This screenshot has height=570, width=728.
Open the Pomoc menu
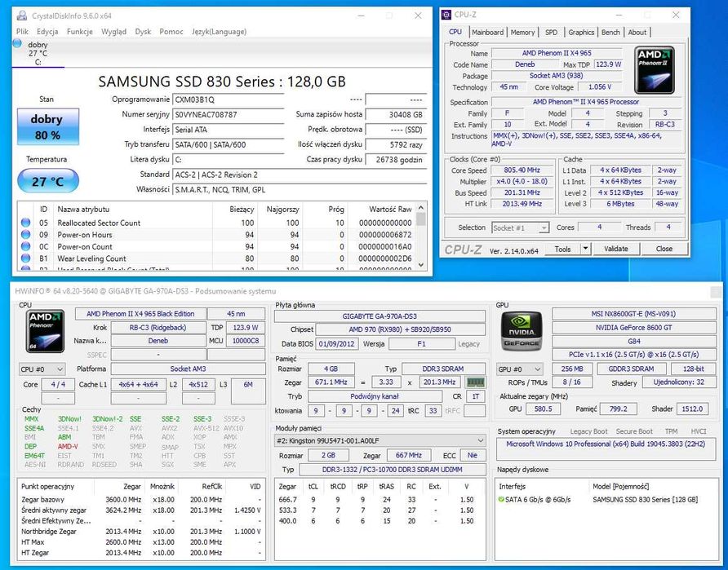tap(171, 32)
